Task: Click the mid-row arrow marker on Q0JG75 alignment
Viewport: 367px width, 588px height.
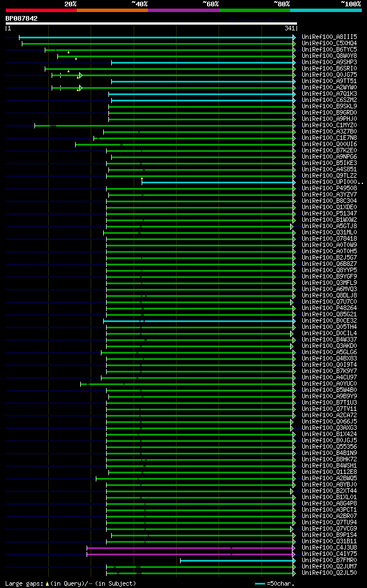Action: point(81,76)
